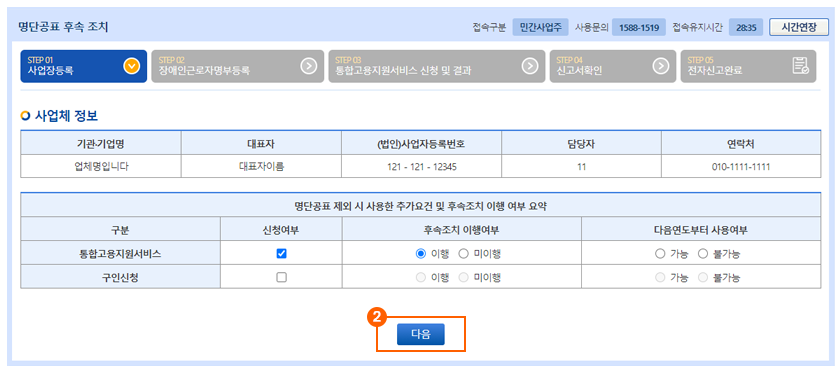
Task: Click the 구인신청 row label
Action: pos(121,277)
